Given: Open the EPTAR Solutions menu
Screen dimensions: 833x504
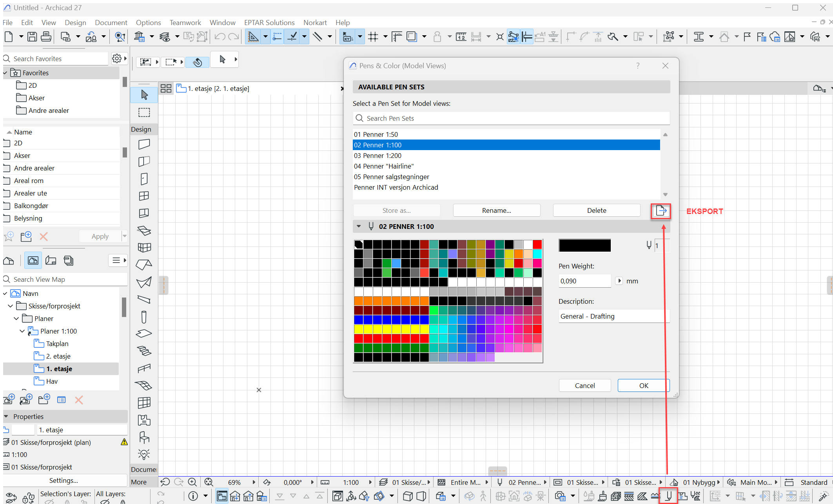Looking at the screenshot, I should [x=269, y=23].
